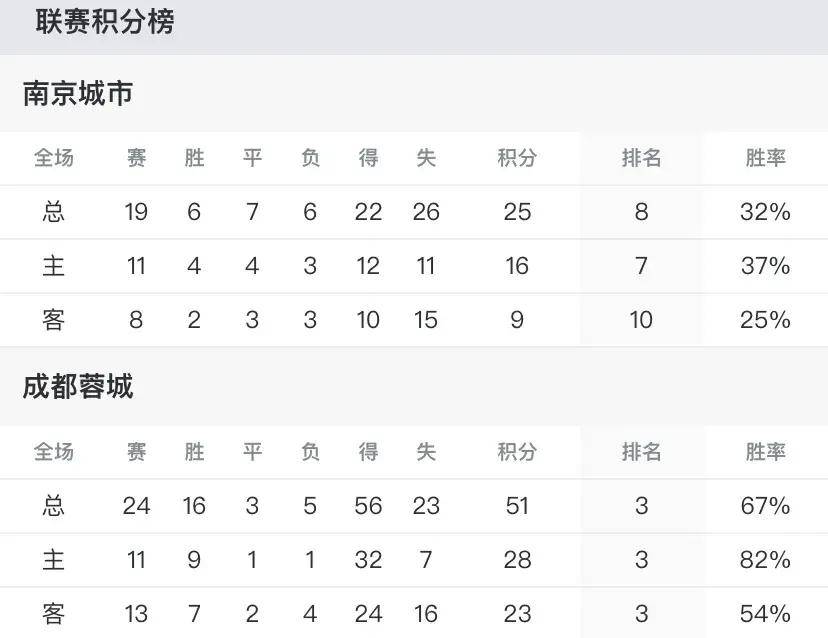The height and width of the screenshot is (638, 828).
Task: Select the 客 row of 南京城市
Action: (x=414, y=320)
